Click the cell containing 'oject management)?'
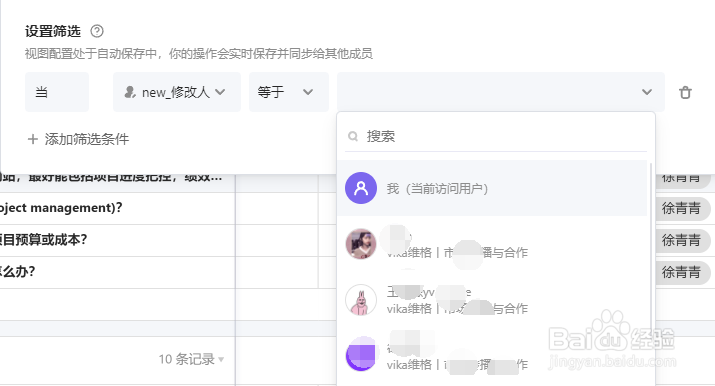The height and width of the screenshot is (386, 715). pos(117,208)
